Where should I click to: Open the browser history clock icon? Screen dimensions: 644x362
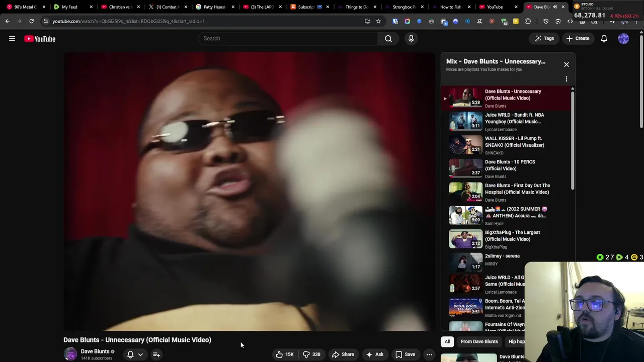coord(546,21)
